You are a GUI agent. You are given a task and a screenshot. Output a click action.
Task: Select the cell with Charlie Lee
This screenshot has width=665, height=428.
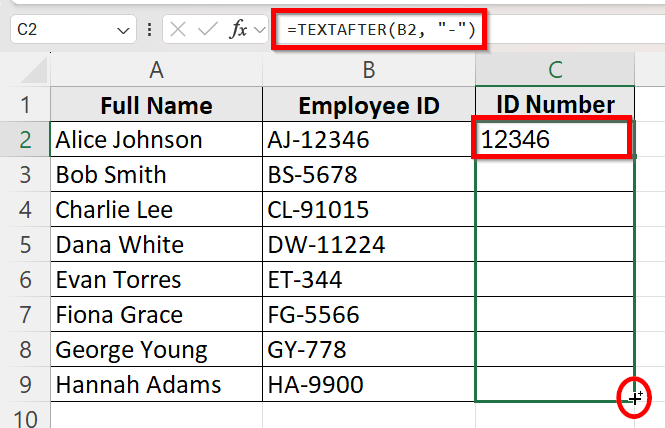coord(156,210)
